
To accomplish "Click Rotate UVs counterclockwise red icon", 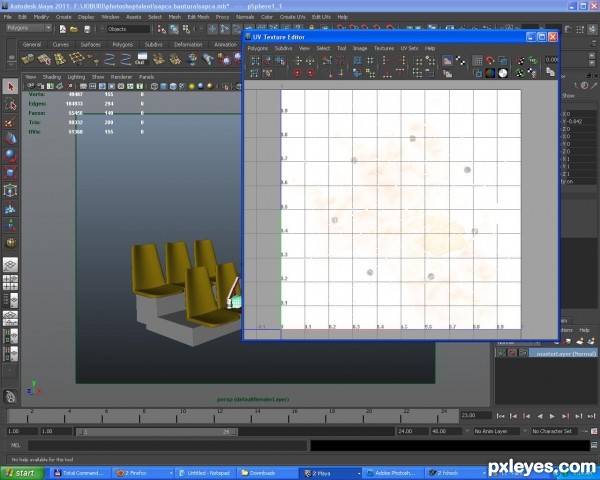I will tap(297, 73).
